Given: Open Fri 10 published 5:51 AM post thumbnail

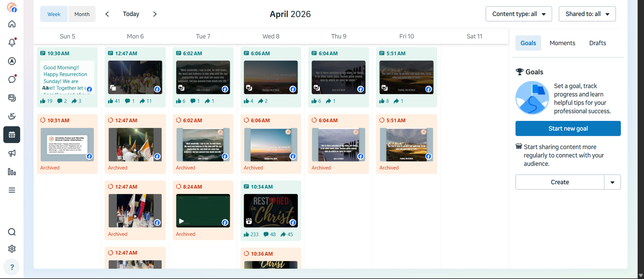Looking at the screenshot, I should pyautogui.click(x=406, y=77).
